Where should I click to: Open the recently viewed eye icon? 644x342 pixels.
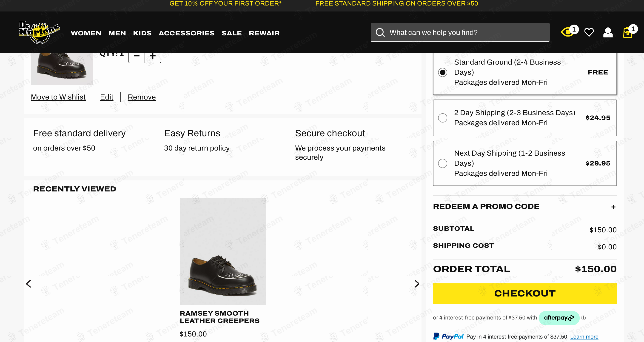567,32
